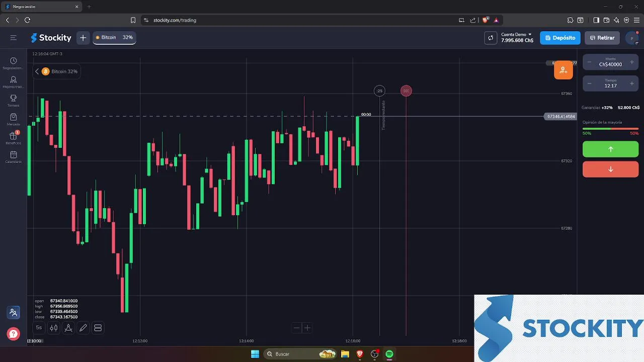Click the orange Bitcoin coin icon

(x=45, y=71)
